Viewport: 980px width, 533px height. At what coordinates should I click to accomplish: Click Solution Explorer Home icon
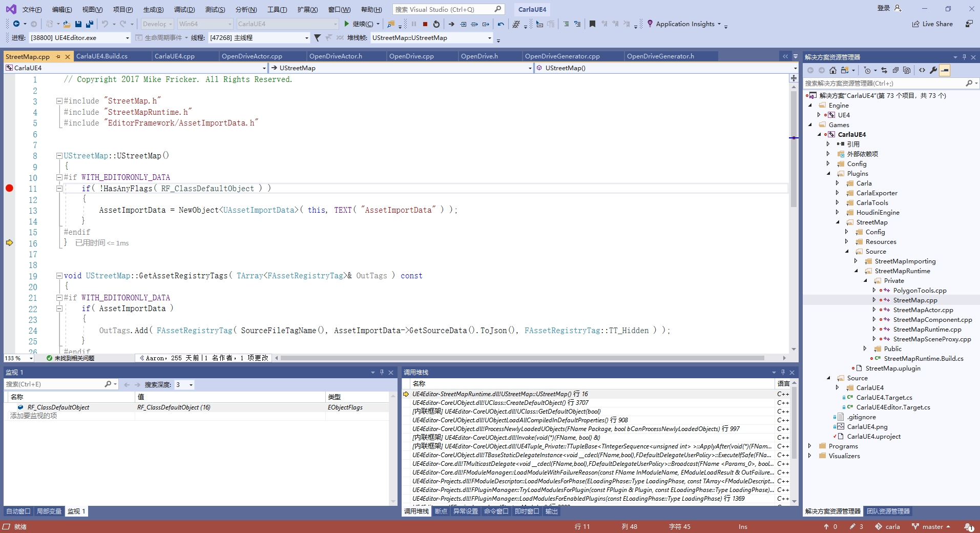(833, 70)
